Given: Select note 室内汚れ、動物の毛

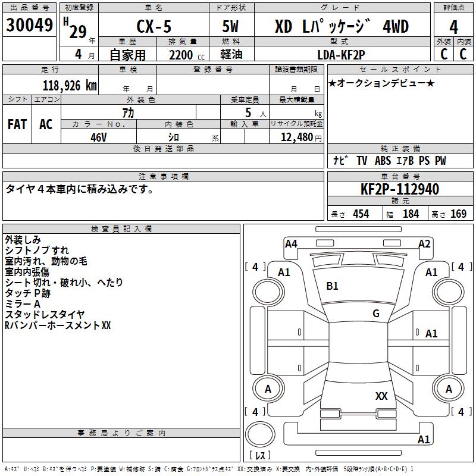Looking at the screenshot, I should click(x=46, y=261).
